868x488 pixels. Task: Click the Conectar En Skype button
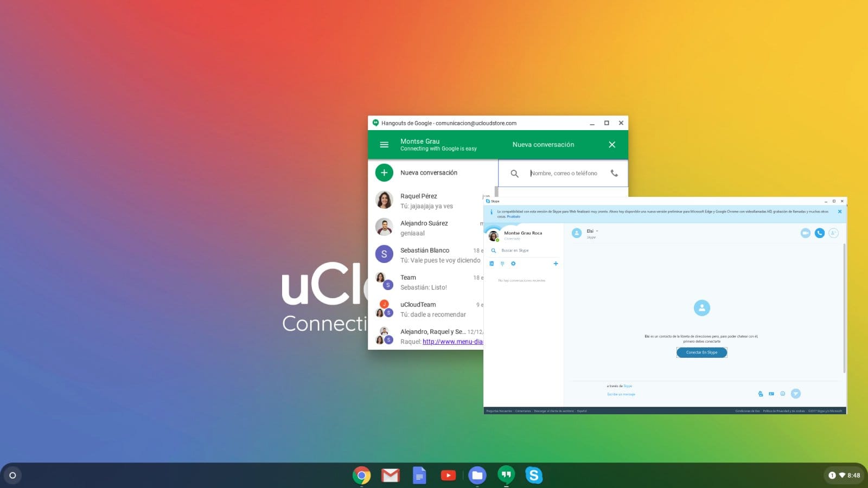click(701, 352)
